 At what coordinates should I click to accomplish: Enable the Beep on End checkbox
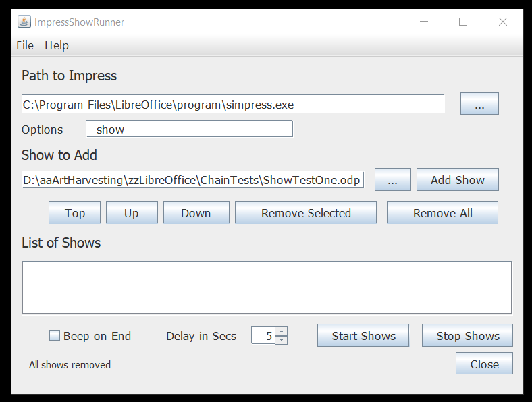pyautogui.click(x=55, y=335)
